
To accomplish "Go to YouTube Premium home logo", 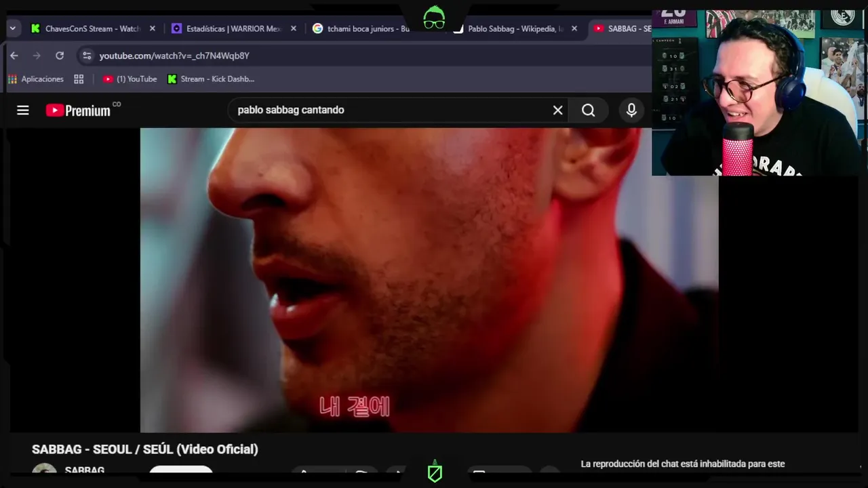I will 78,110.
